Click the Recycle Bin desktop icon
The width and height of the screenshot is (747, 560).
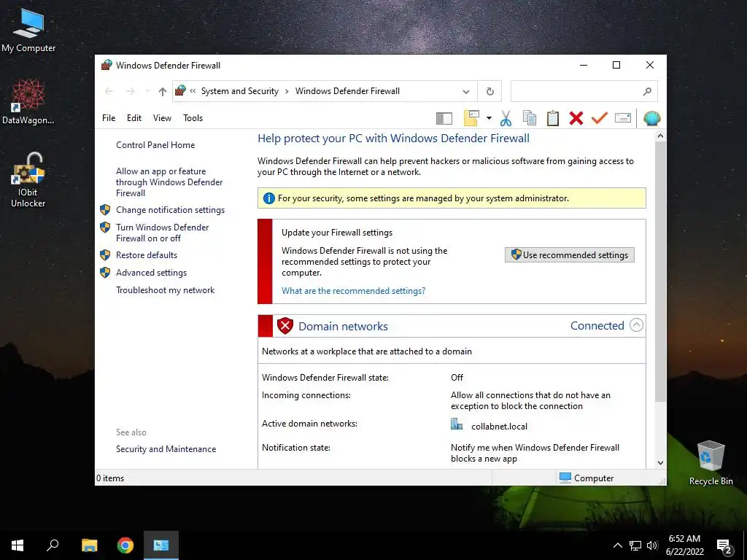coord(711,463)
